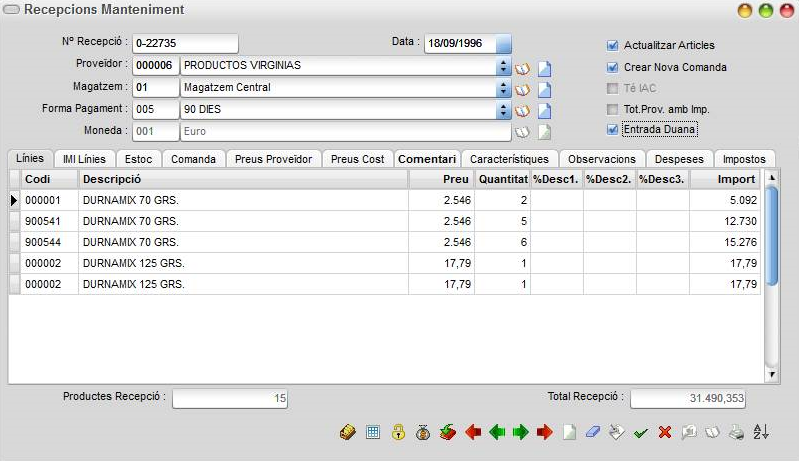Viewport: 799px width, 461px height.
Task: Click the Preu column header
Action: click(x=441, y=179)
